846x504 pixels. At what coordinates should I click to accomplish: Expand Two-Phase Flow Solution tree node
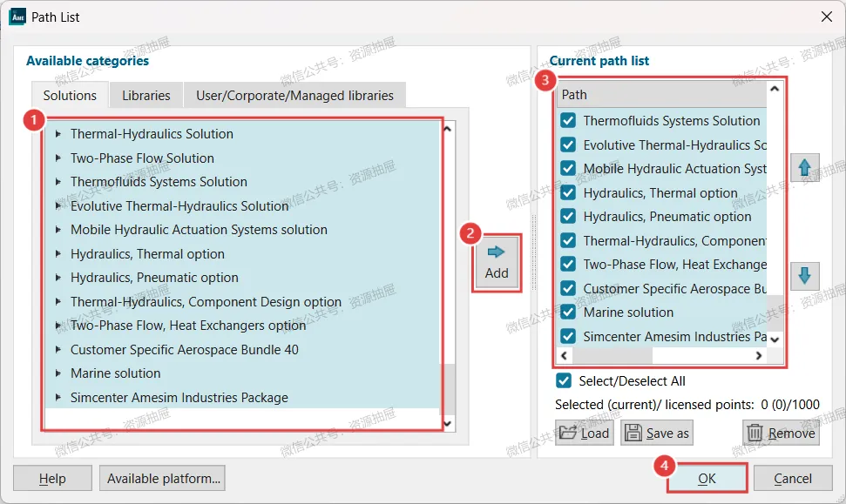(58, 158)
